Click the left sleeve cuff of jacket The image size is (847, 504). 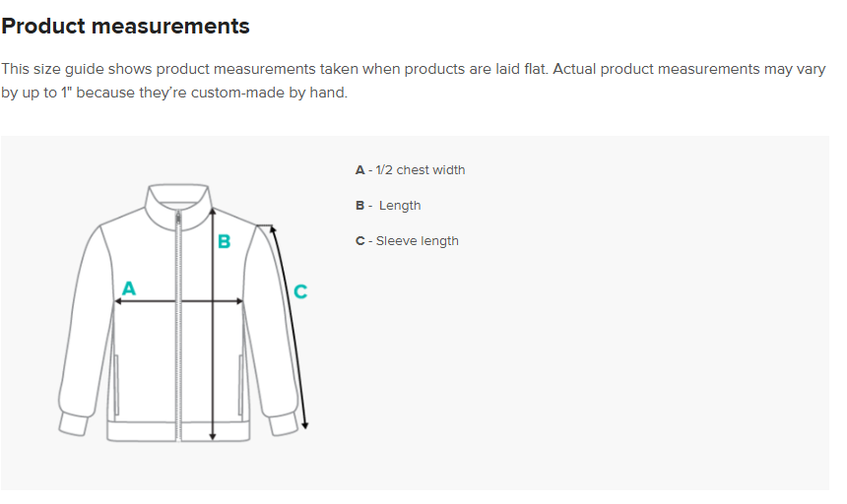tap(72, 423)
